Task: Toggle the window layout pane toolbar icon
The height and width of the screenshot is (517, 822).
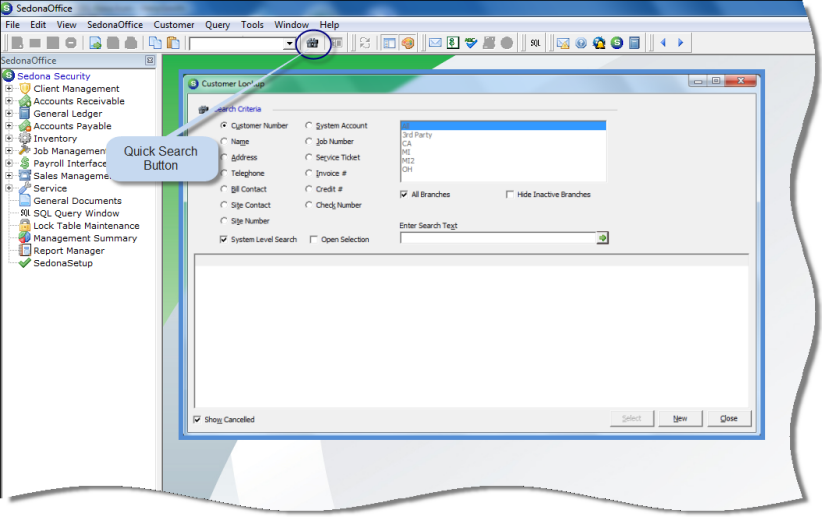Action: tap(390, 43)
